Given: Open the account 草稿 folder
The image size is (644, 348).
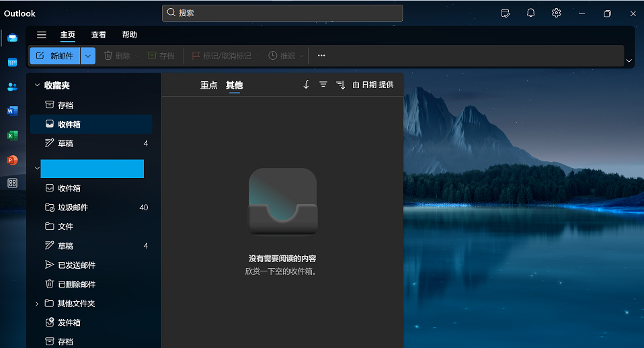Looking at the screenshot, I should tap(91, 246).
